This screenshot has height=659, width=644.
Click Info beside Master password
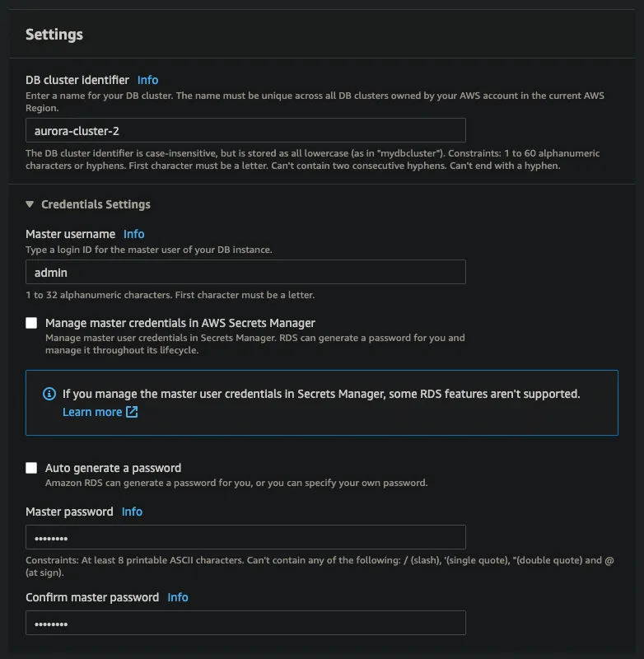tap(132, 512)
